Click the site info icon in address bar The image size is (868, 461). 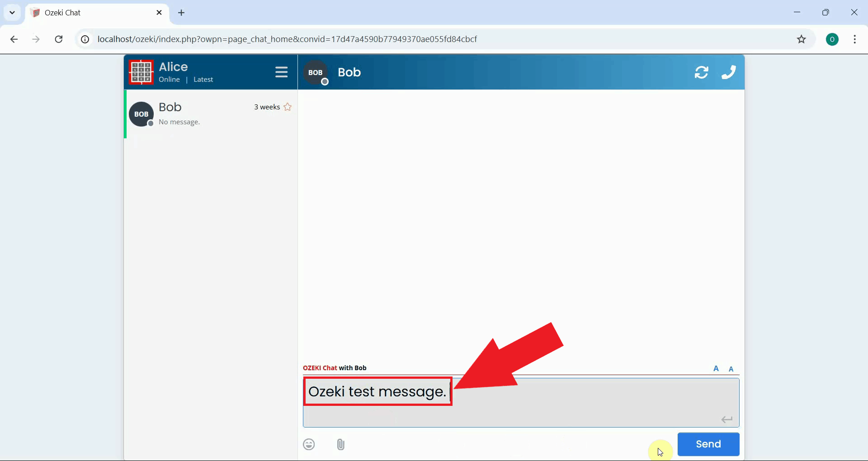point(85,39)
